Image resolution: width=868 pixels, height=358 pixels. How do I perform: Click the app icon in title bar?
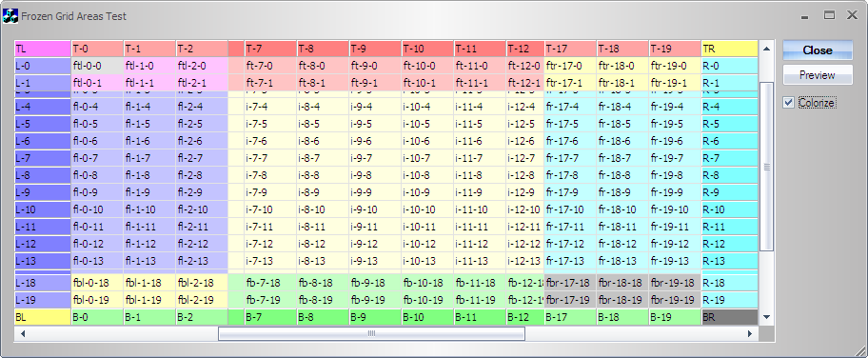(x=10, y=16)
